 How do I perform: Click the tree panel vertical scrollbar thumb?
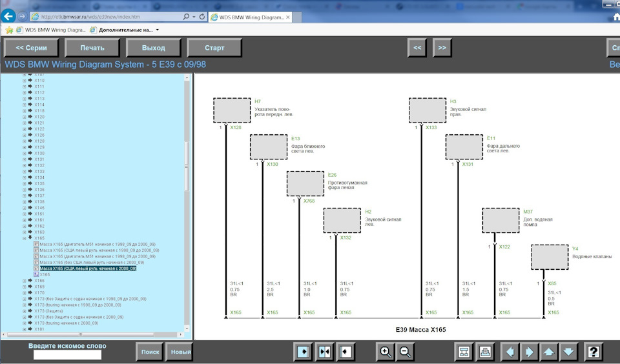[x=187, y=166]
